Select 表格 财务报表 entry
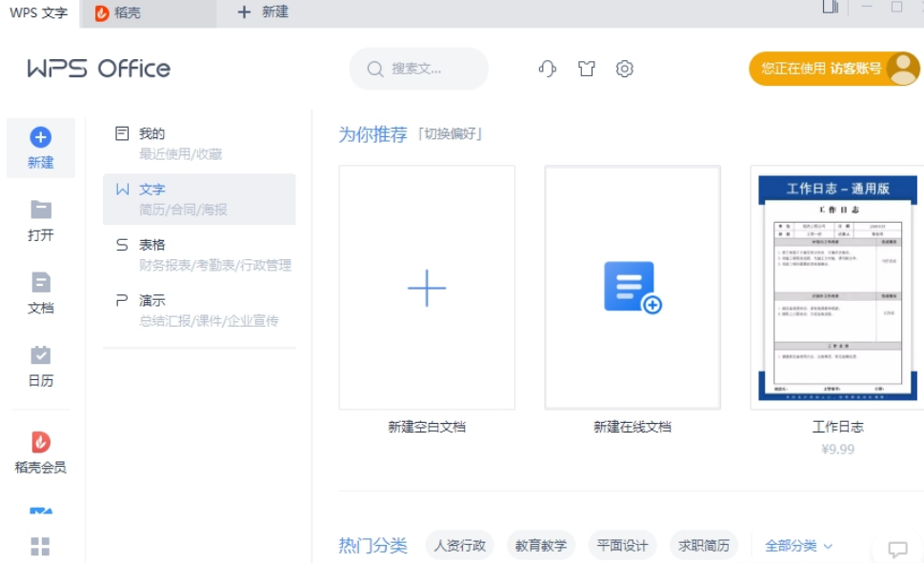Viewport: 924px width, 563px height. [x=199, y=254]
